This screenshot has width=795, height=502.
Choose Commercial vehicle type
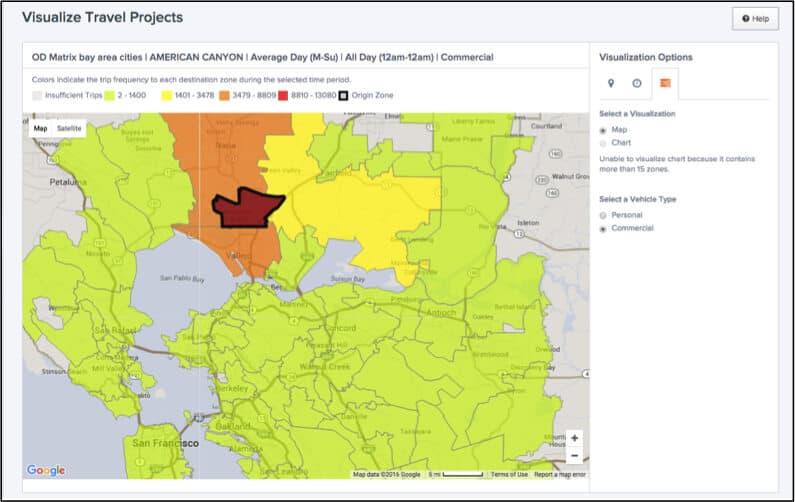click(x=602, y=229)
